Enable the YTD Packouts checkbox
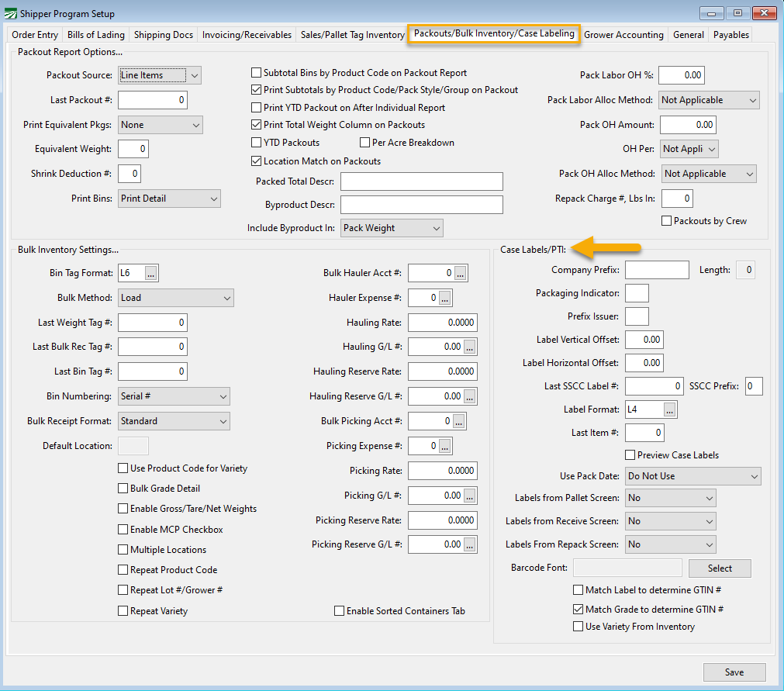The image size is (784, 691). coord(257,143)
